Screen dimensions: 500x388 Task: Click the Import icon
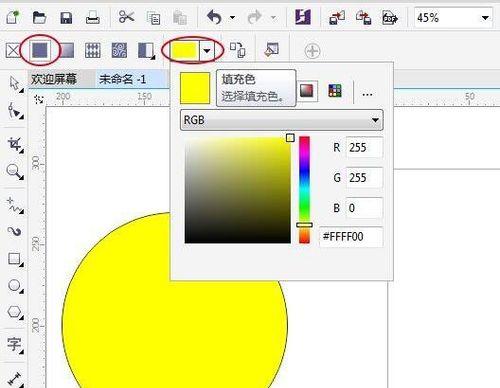(337, 17)
